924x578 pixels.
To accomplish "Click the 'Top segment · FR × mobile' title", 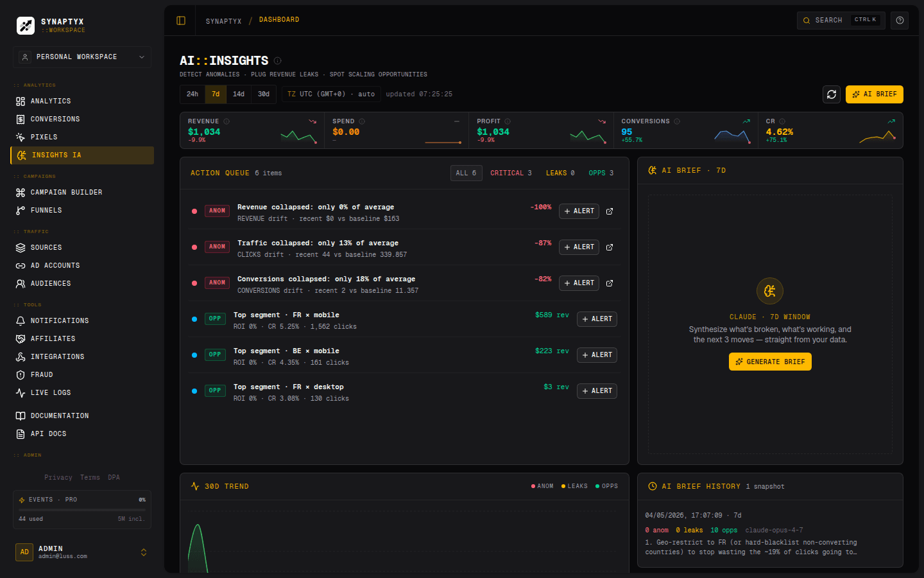I will (286, 315).
